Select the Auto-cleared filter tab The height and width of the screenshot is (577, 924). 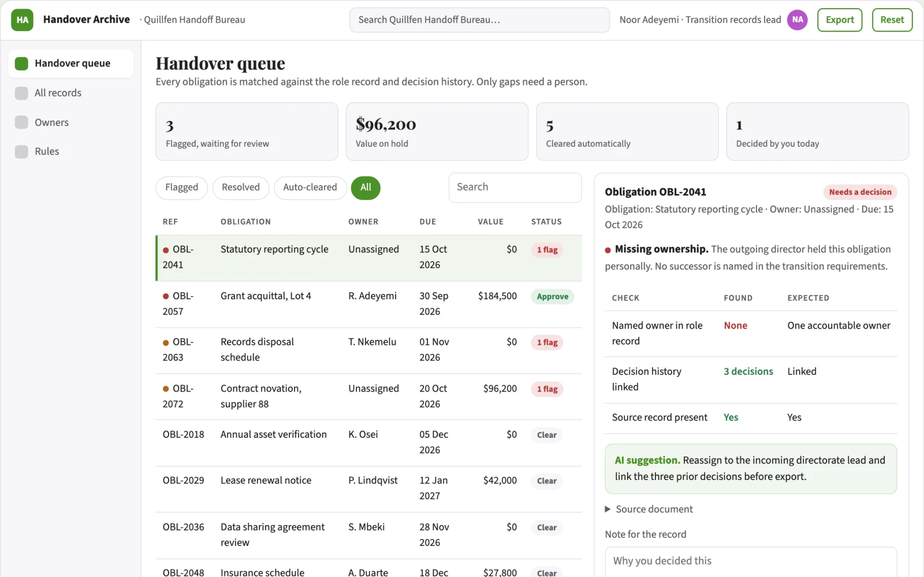pos(310,188)
